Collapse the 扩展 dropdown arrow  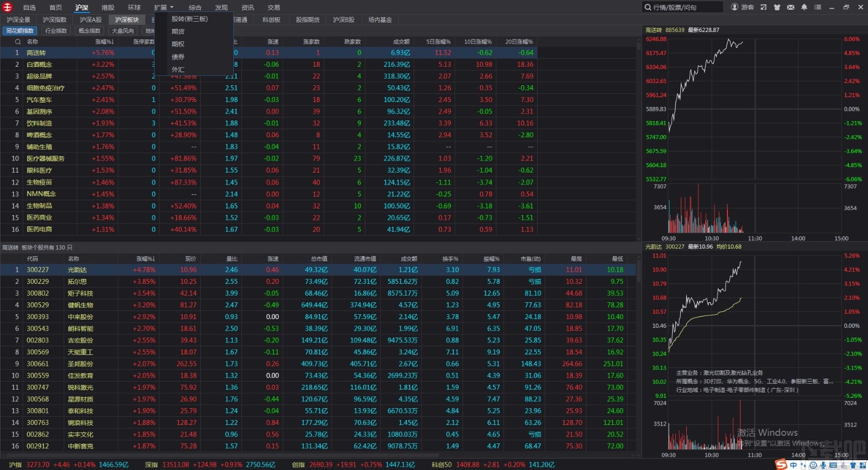pos(171,8)
